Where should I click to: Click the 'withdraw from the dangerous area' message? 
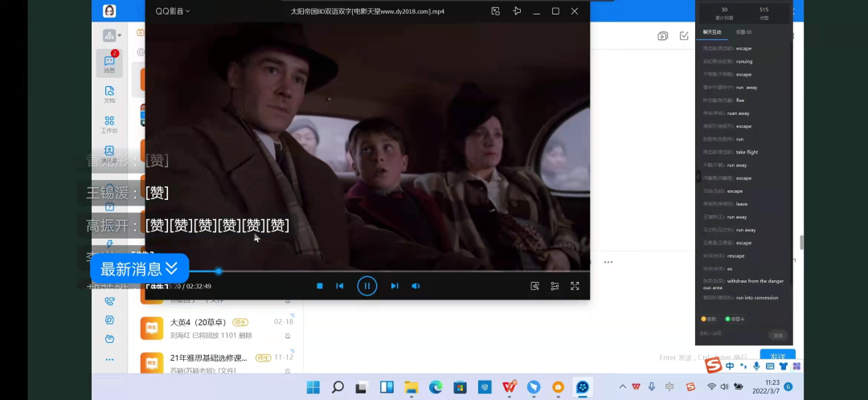tap(743, 284)
